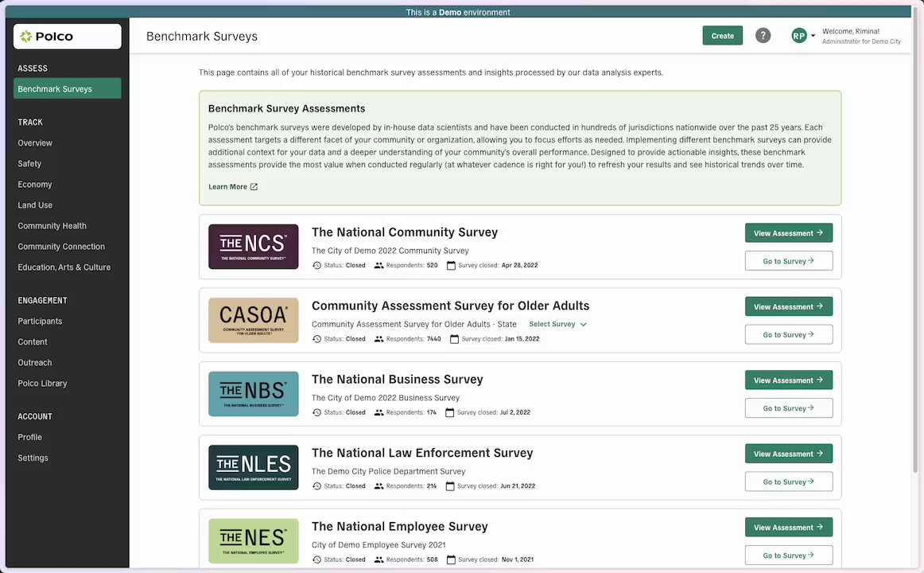View Assessment for National Law Enforcement Survey
The width and height of the screenshot is (924, 573).
click(789, 454)
